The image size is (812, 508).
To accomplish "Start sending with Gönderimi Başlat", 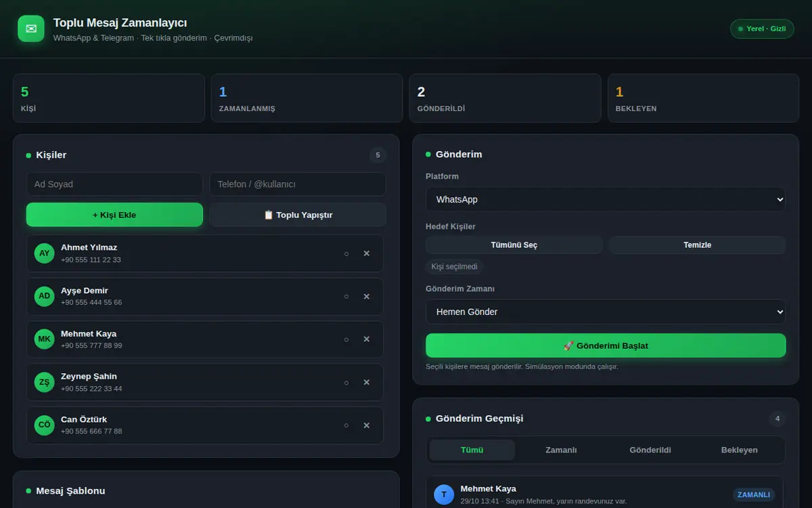I will tap(606, 345).
